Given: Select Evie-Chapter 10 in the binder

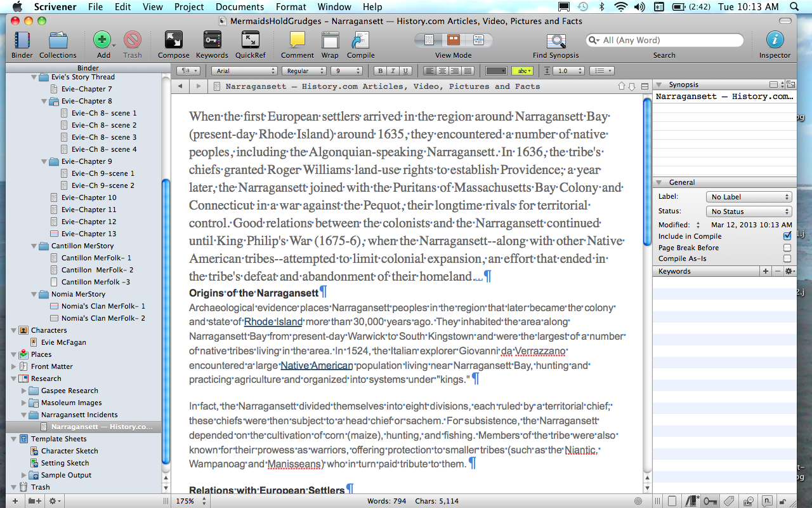Looking at the screenshot, I should pyautogui.click(x=89, y=197).
